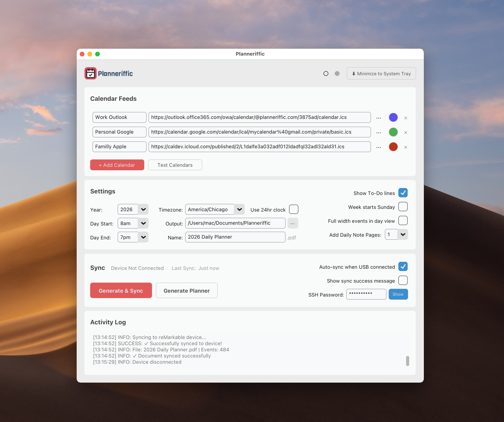Remove the Familly Apple calendar feed
Viewport: 504px width, 422px height.
tap(406, 147)
